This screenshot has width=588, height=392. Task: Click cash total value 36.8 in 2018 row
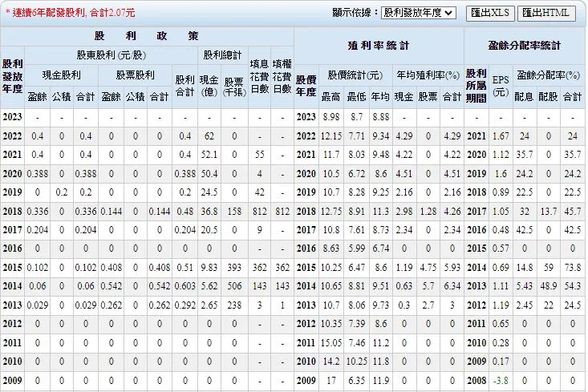pos(209,211)
